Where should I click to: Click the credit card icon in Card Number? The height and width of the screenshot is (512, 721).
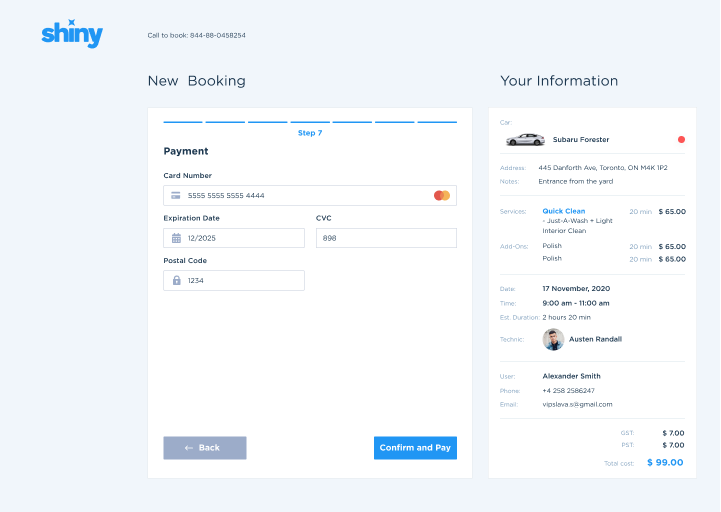176,196
